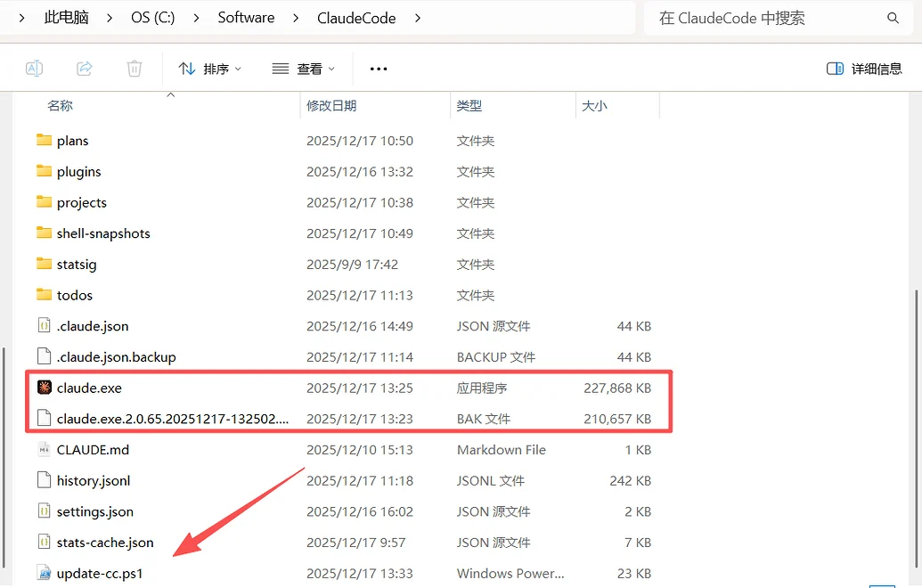Click the search magnifier icon
This screenshot has width=922, height=588.
893,18
